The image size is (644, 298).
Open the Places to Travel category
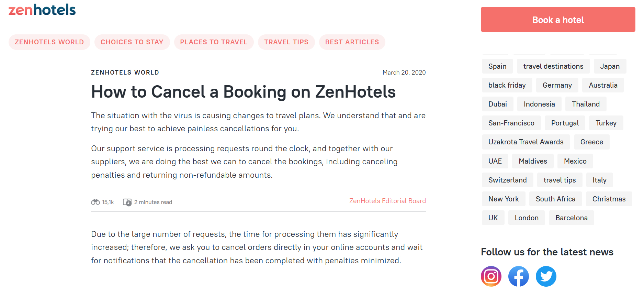coord(214,42)
